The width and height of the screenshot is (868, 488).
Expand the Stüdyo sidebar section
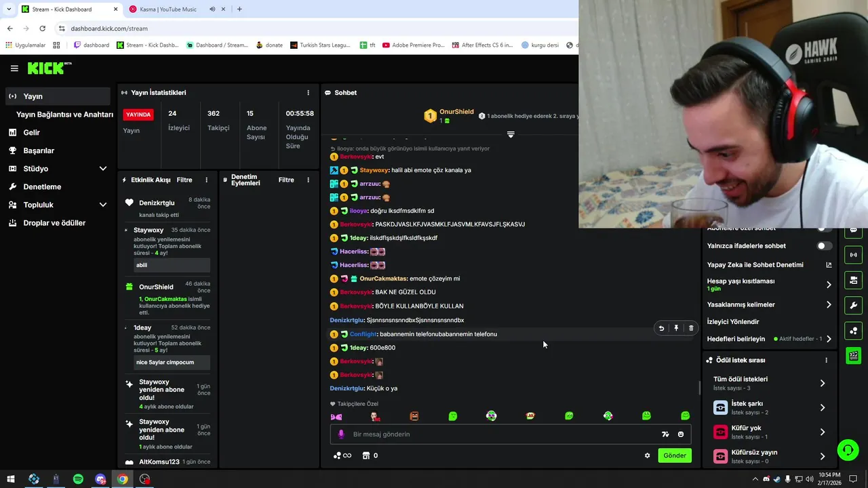pyautogui.click(x=103, y=169)
